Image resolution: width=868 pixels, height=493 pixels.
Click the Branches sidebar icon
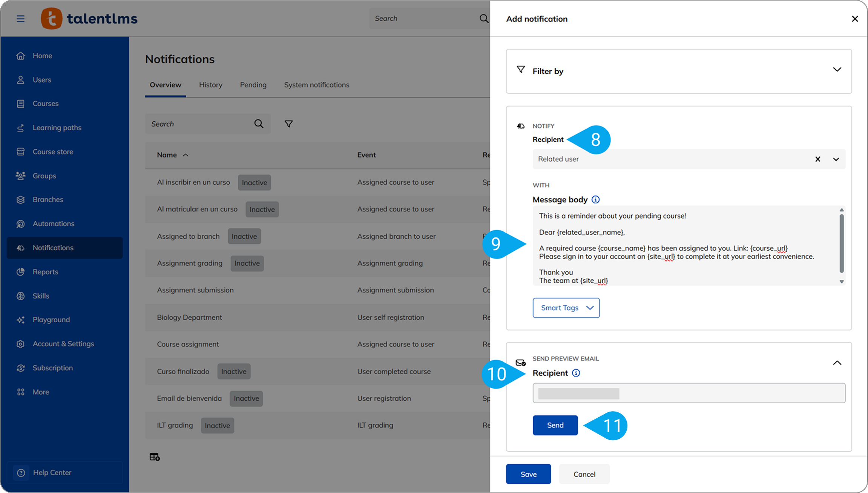[20, 200]
